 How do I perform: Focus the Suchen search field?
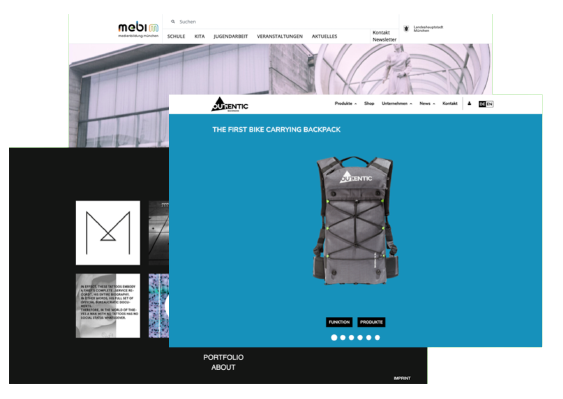point(280,22)
